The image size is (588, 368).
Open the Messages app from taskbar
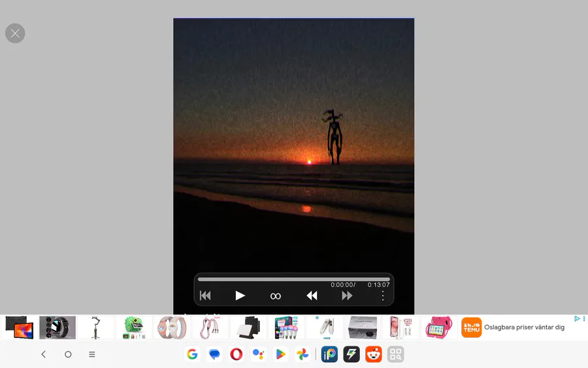[x=214, y=354]
